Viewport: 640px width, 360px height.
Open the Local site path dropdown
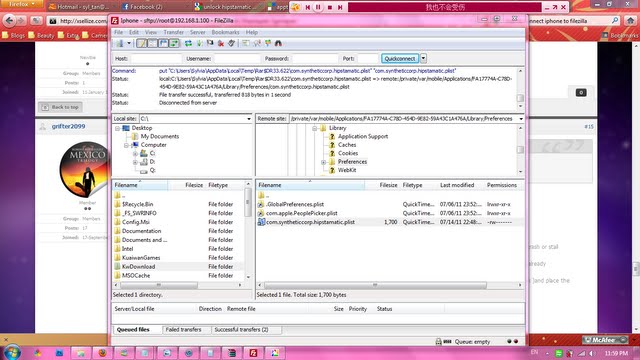point(249,119)
